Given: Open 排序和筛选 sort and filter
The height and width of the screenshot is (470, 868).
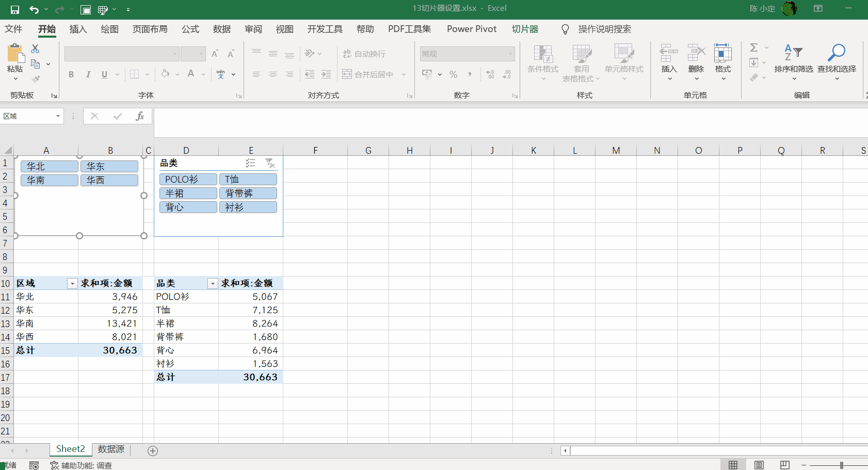Looking at the screenshot, I should (794, 62).
